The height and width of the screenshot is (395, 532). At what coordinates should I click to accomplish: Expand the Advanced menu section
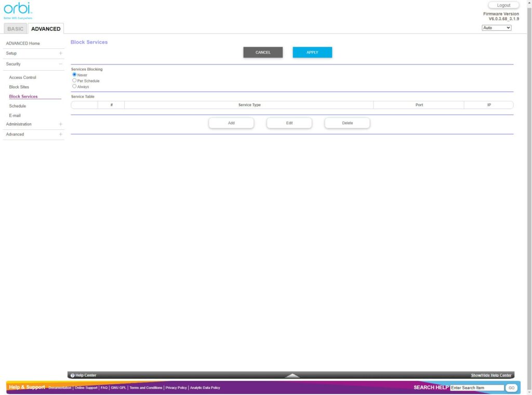point(60,134)
